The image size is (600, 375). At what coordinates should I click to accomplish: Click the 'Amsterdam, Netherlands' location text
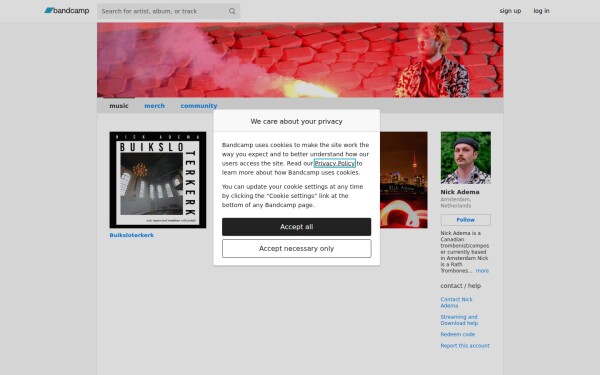(456, 202)
